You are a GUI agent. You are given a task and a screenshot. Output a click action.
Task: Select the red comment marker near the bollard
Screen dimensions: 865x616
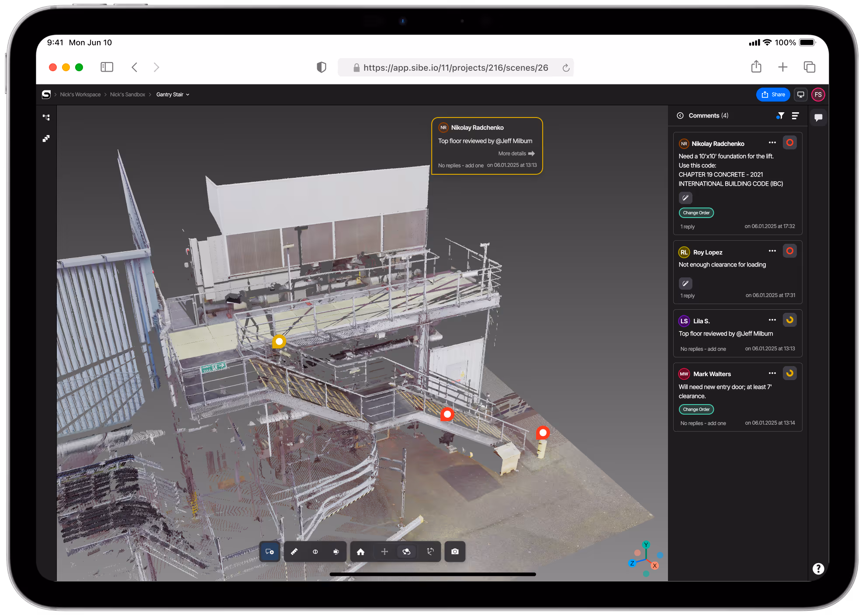543,433
